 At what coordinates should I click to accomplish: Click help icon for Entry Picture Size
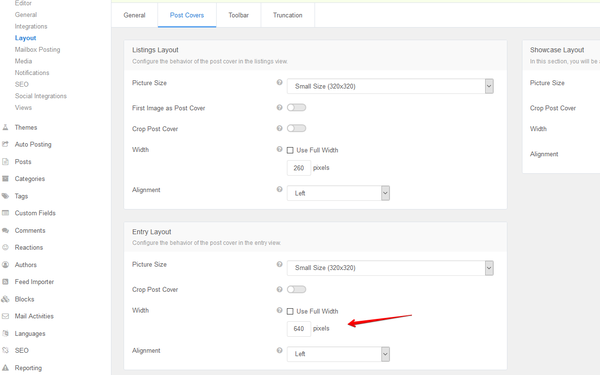click(x=279, y=264)
